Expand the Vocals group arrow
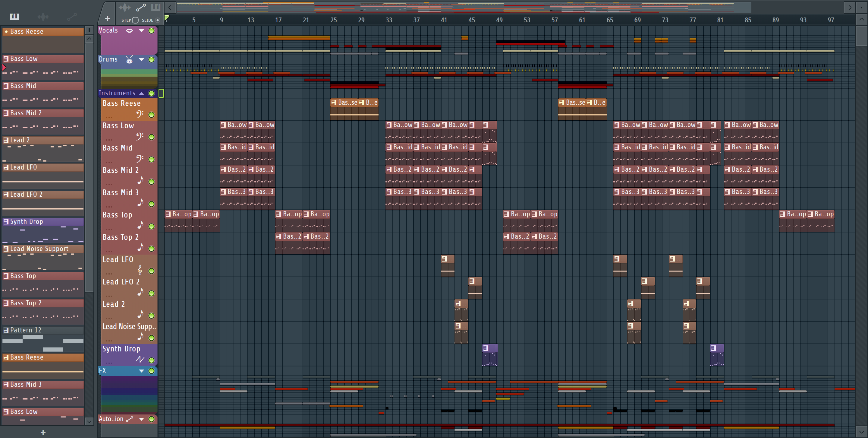This screenshot has width=868, height=438. pos(142,31)
